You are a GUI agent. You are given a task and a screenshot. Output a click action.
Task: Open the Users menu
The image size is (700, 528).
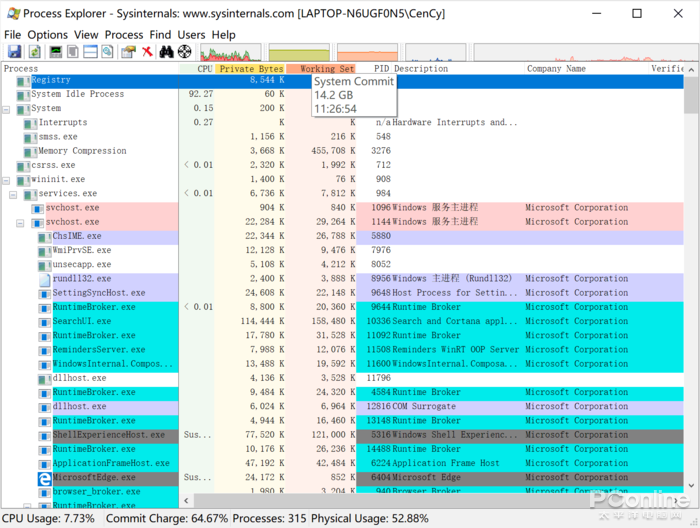191,34
